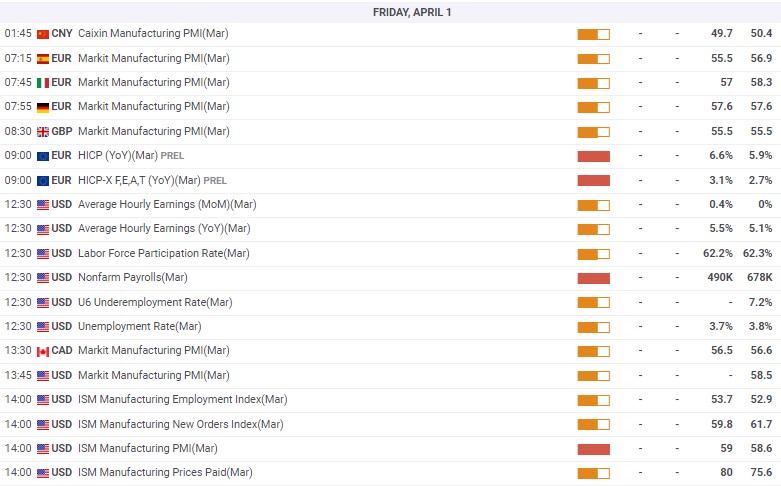The width and height of the screenshot is (781, 486).
Task: Click the 58.3 previous value on 07:45 row
Action: tap(762, 82)
